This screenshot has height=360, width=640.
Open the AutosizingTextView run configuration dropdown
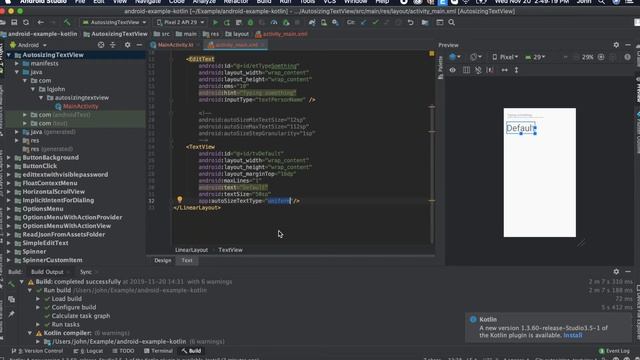tap(114, 22)
